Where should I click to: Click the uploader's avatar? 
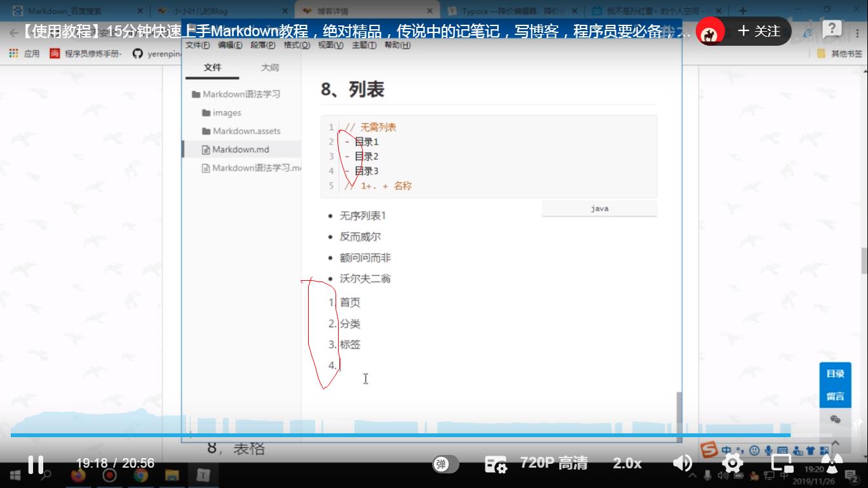(x=710, y=32)
